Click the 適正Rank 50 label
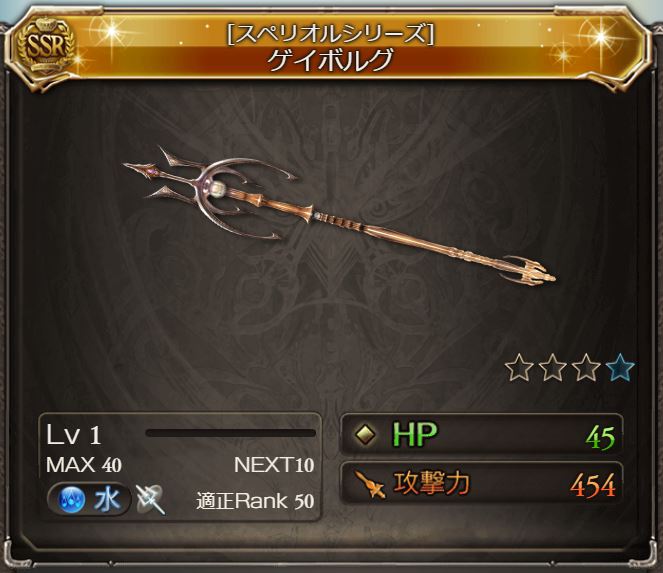The width and height of the screenshot is (663, 573). pos(255,502)
